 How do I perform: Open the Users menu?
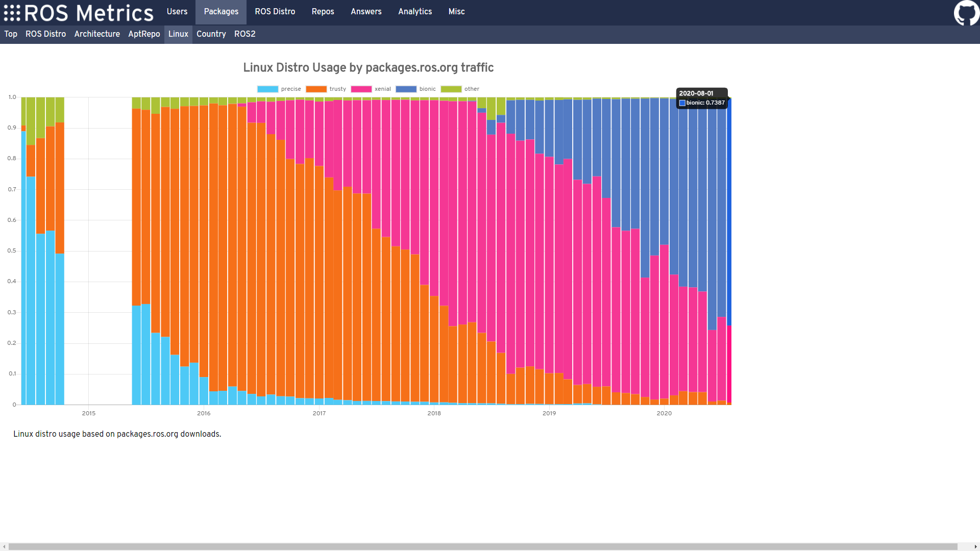(177, 12)
